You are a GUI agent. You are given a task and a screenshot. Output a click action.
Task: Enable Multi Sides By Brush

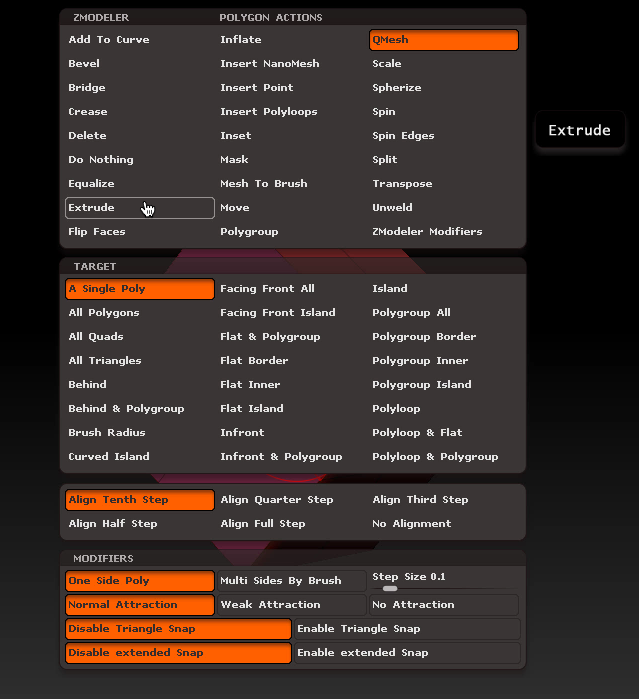click(292, 581)
